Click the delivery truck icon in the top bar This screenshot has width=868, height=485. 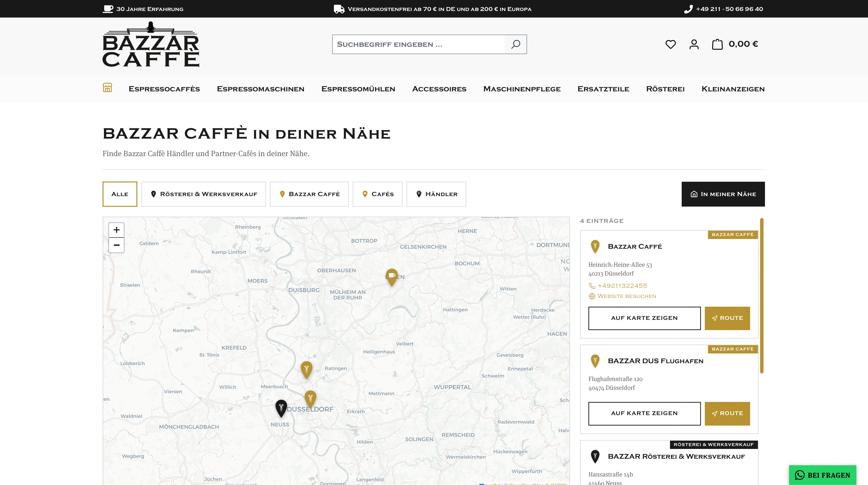339,9
